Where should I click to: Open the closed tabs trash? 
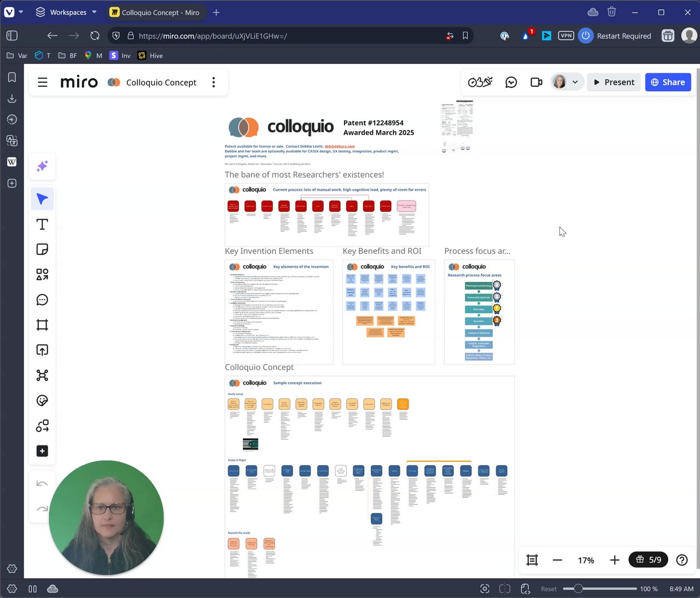coord(612,12)
